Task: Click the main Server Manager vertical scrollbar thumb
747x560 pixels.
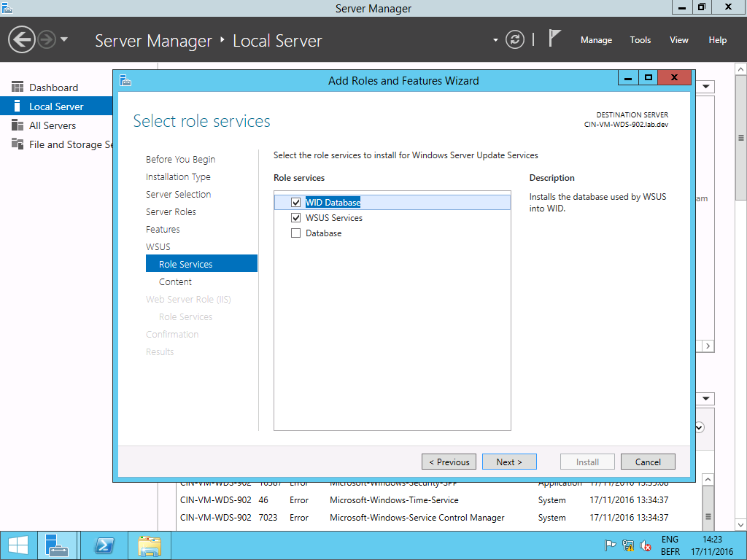Action: [741, 138]
